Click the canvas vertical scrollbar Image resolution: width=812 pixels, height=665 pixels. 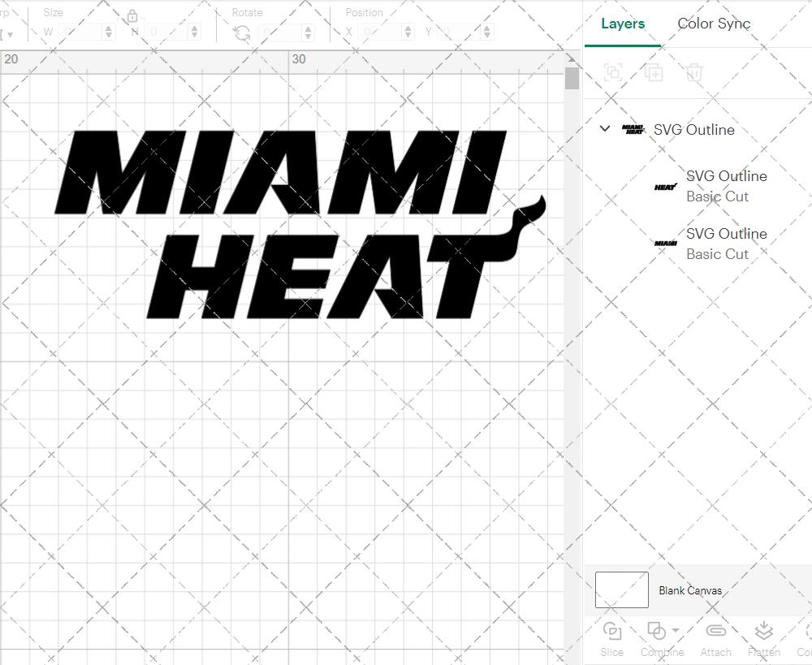tap(572, 77)
